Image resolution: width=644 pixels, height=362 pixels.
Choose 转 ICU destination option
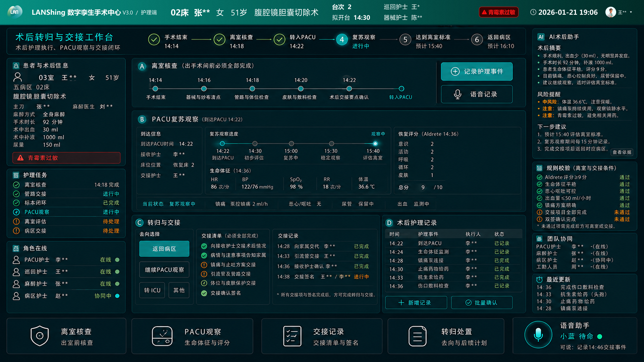(x=152, y=290)
